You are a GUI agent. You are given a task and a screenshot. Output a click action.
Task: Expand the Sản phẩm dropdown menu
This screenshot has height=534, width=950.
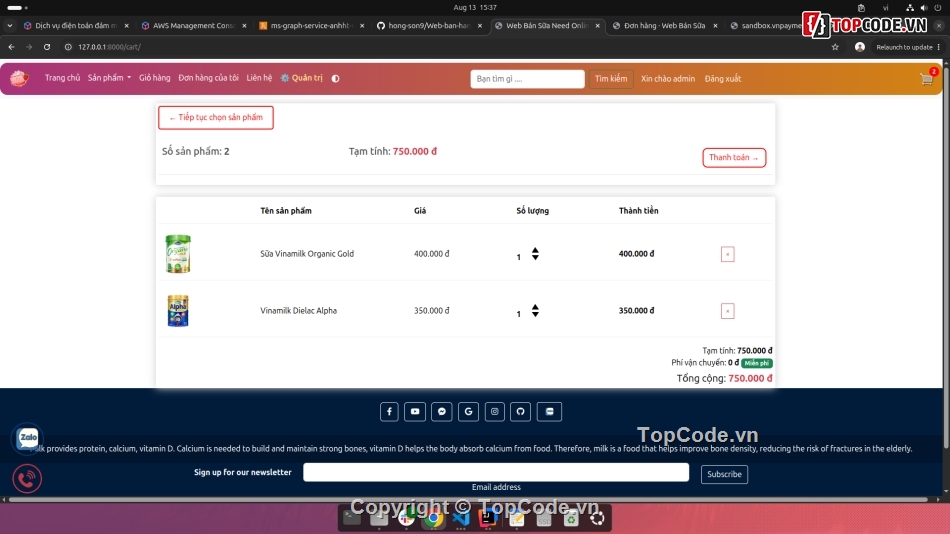pyautogui.click(x=109, y=78)
